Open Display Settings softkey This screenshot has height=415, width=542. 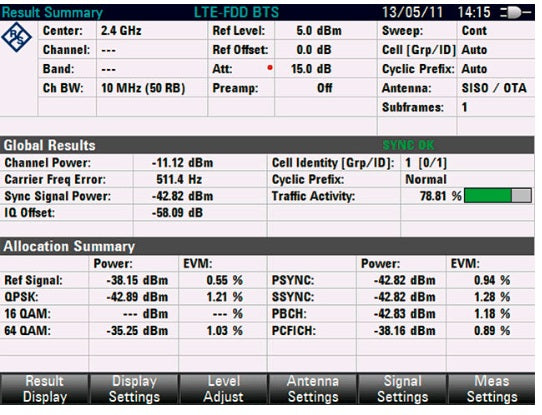[134, 389]
